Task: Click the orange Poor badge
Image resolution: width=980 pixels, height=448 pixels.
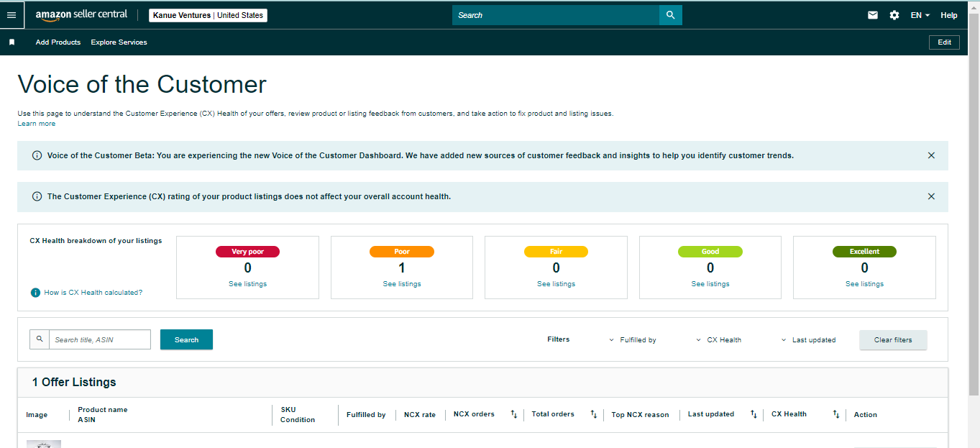Action: [402, 252]
